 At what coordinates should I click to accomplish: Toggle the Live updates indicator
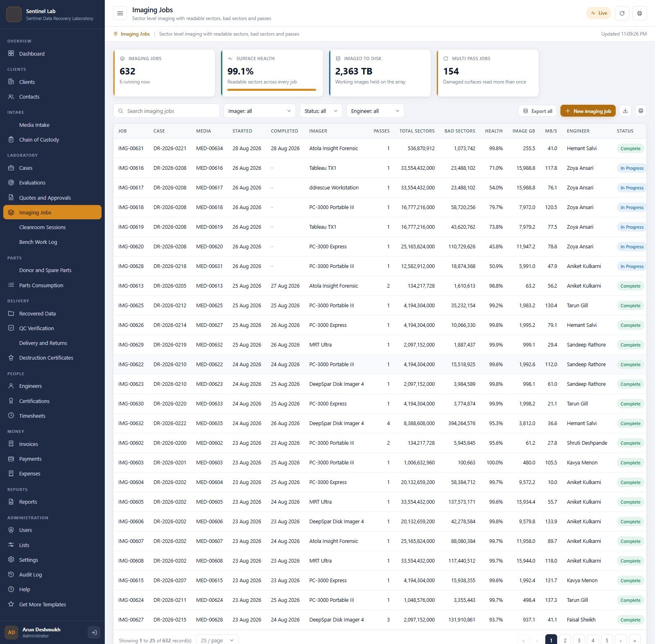pyautogui.click(x=599, y=13)
